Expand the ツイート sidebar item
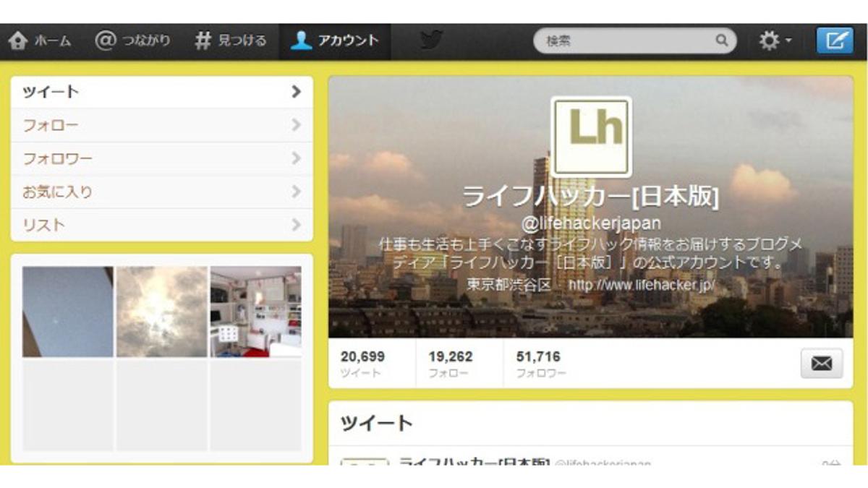Image resolution: width=868 pixels, height=488 pixels. (x=162, y=92)
